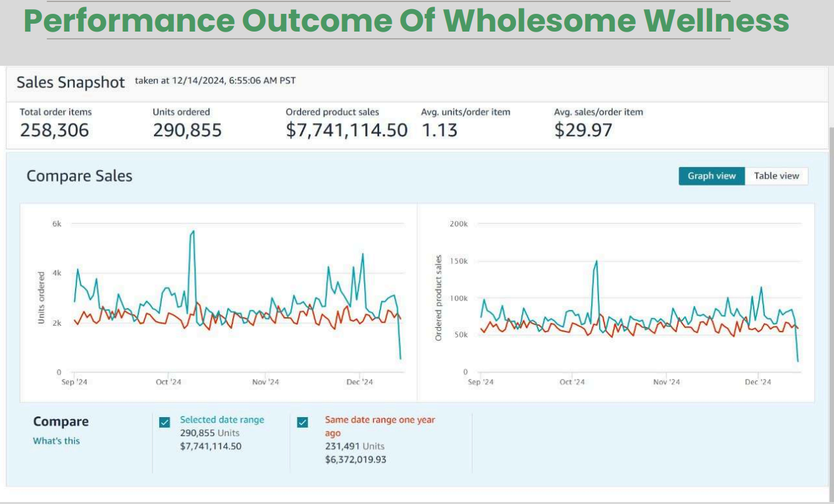Click the Selected date range legend label
Screen dimensions: 834x504
[222, 420]
